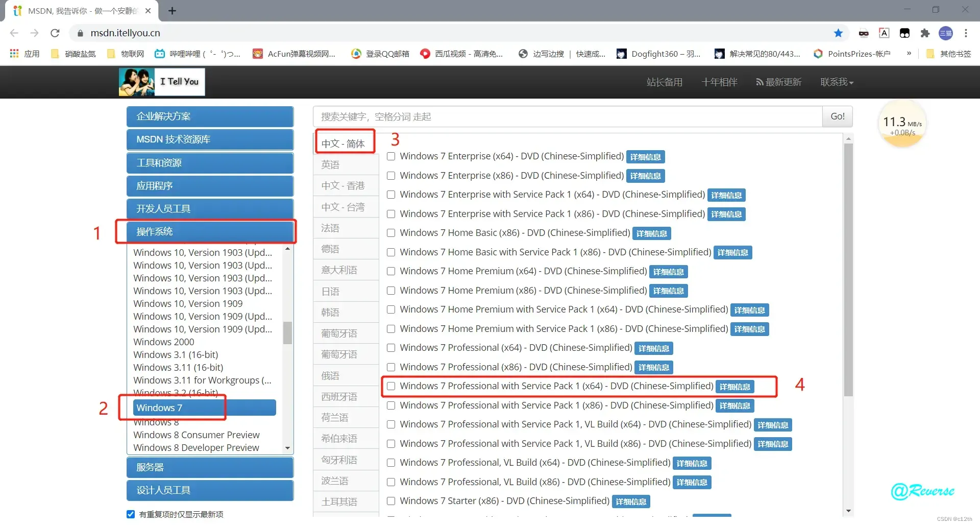This screenshot has height=526, width=980.
Task: Check Windows 7 Home Basic (x86) DVD checkbox
Action: coord(391,233)
